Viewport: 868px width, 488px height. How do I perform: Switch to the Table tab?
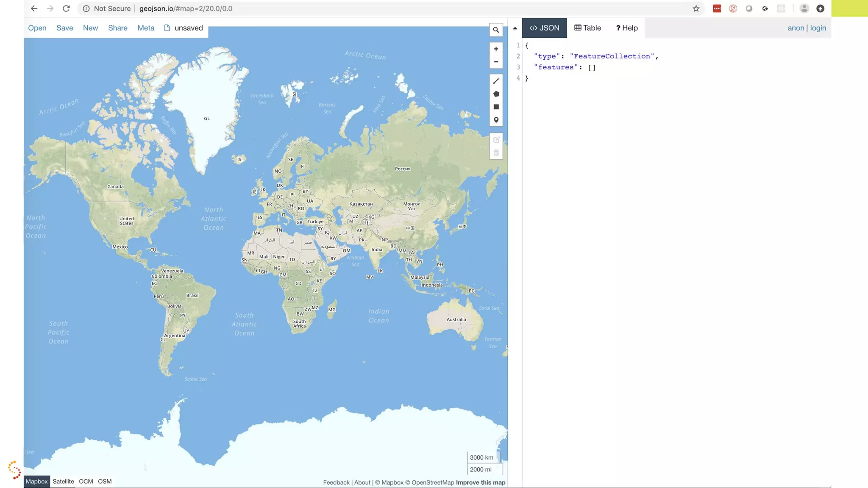[x=587, y=28]
